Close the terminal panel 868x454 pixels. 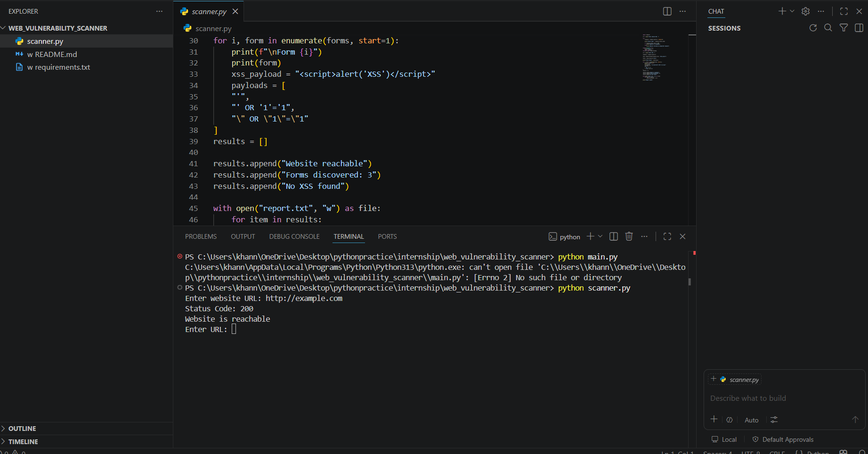pos(682,236)
